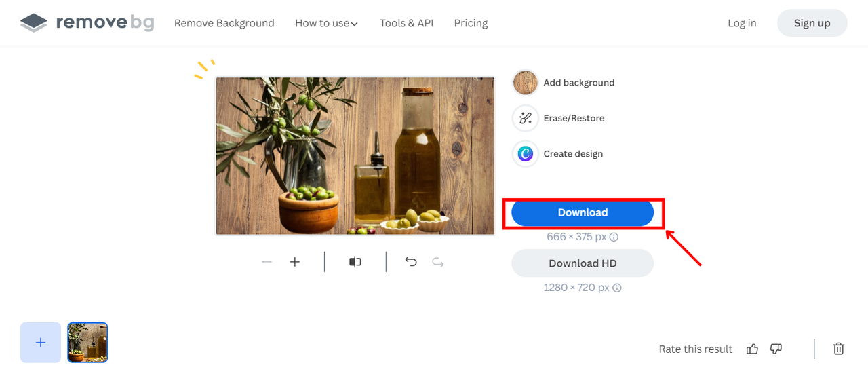Open the Remove Background page
The image size is (868, 380).
tap(224, 23)
